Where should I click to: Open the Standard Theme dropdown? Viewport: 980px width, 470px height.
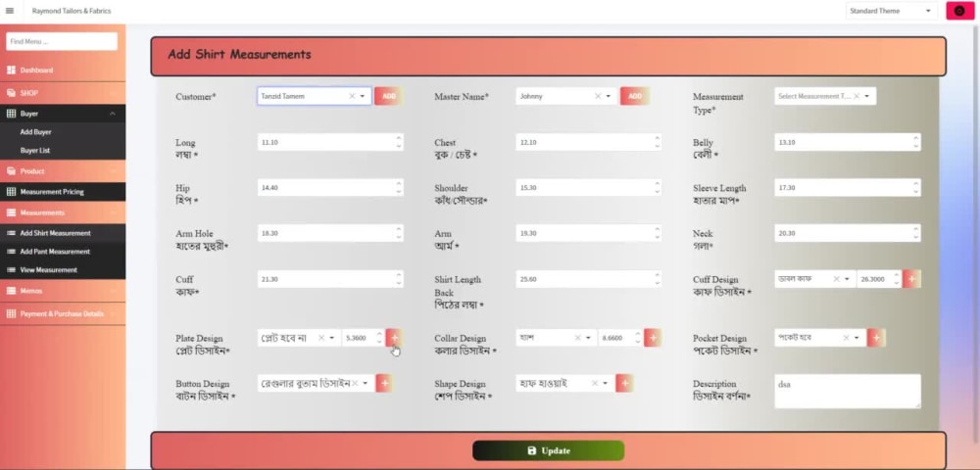click(x=891, y=11)
